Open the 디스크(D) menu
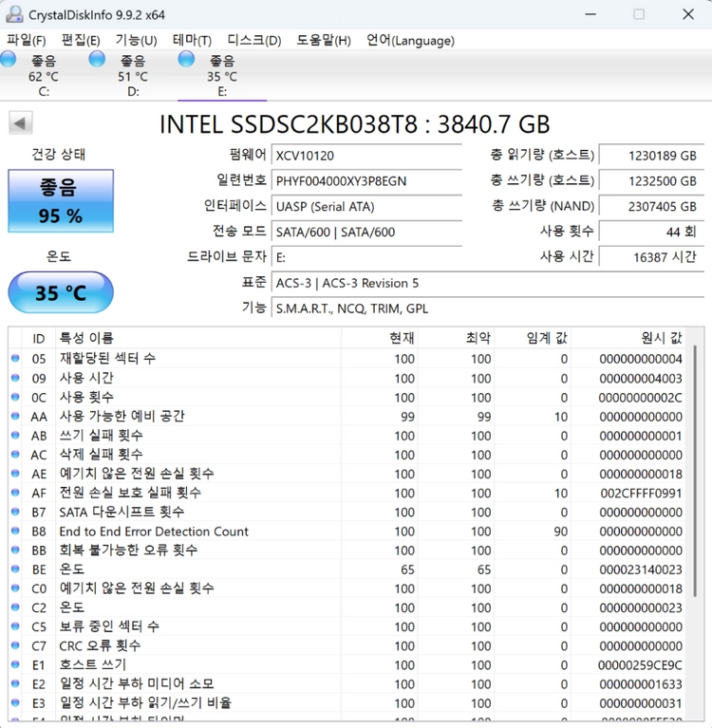 [x=254, y=41]
